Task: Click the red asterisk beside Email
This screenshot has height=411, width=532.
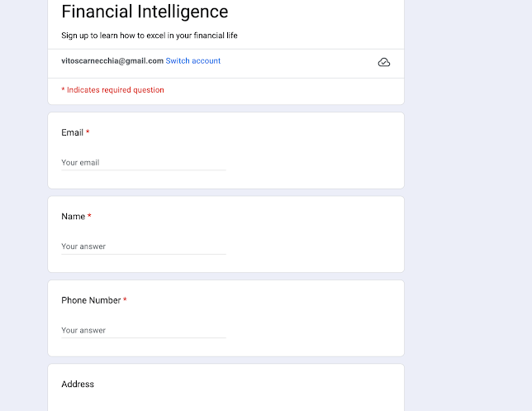Action: (x=88, y=132)
